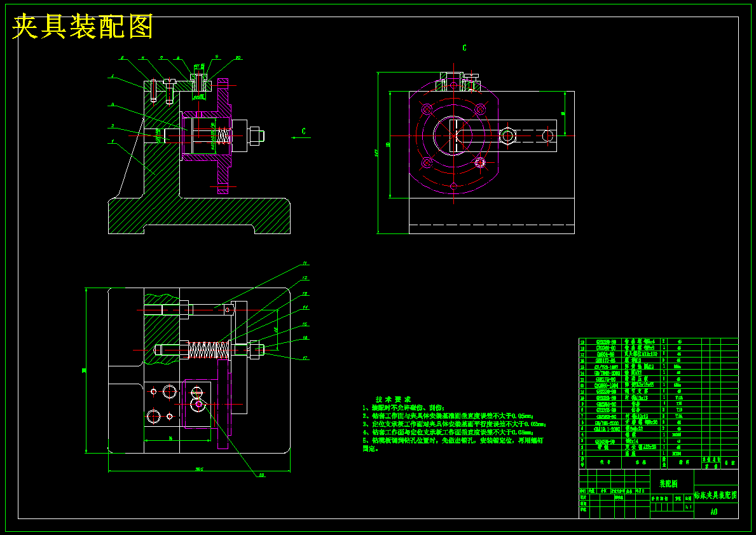Select part balloon number 17 in plan view
756x535 pixels.
click(x=306, y=358)
